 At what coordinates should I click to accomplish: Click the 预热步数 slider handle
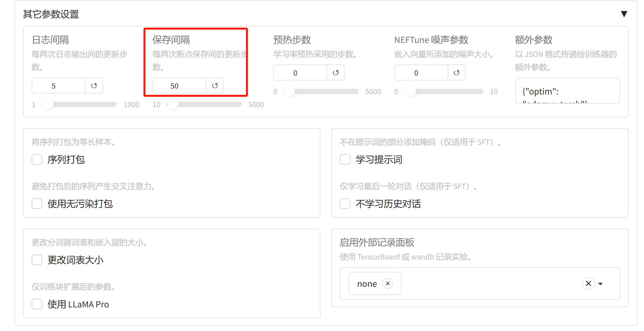pos(290,91)
